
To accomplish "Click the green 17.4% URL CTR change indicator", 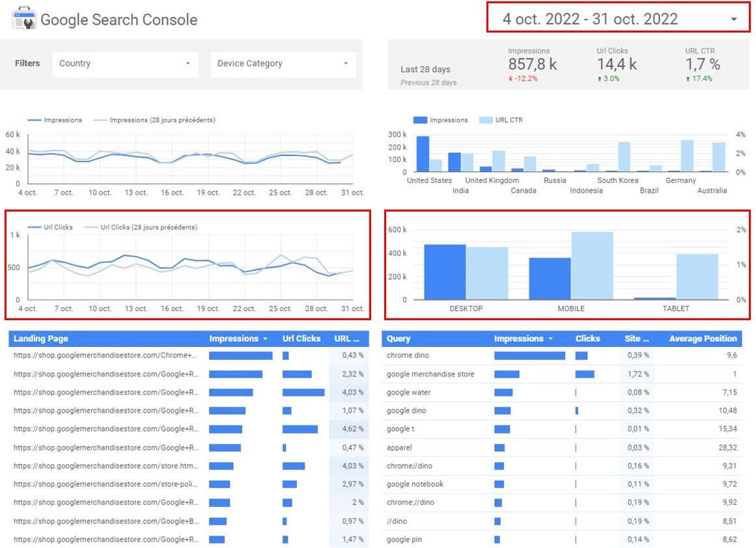I will pyautogui.click(x=699, y=79).
